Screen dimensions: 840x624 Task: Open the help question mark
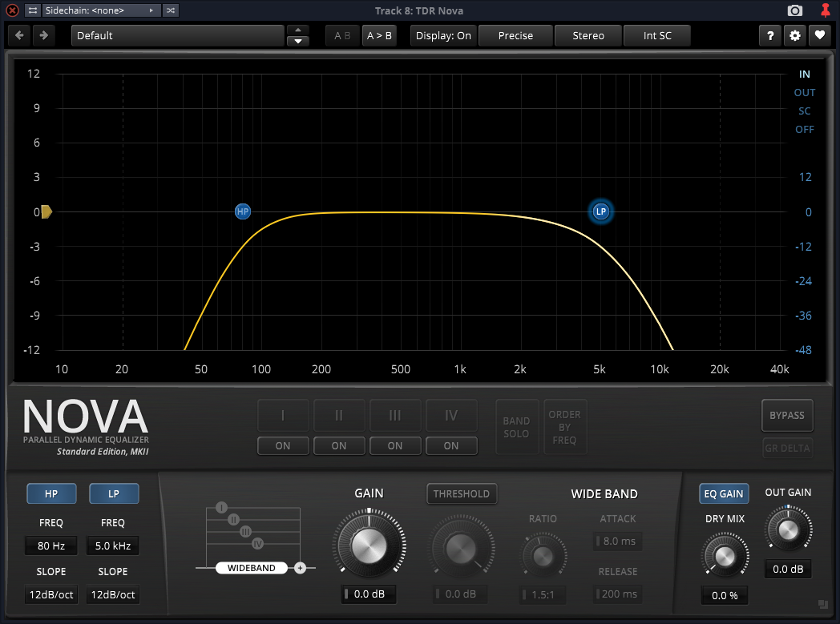tap(770, 35)
